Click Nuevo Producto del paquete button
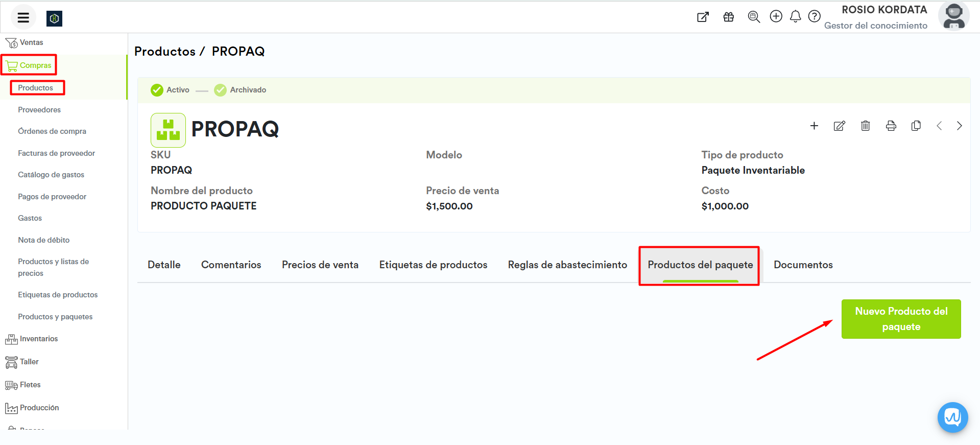980x445 pixels. pos(901,319)
